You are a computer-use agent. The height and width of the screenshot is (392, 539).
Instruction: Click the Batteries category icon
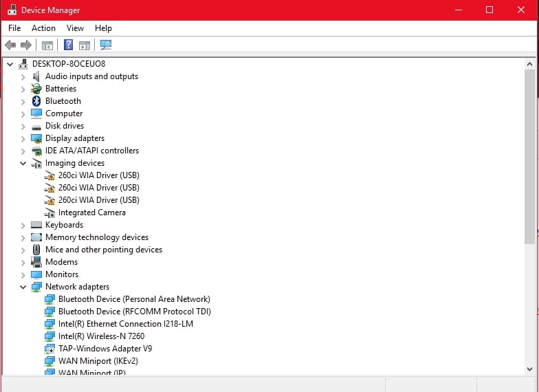[36, 89]
